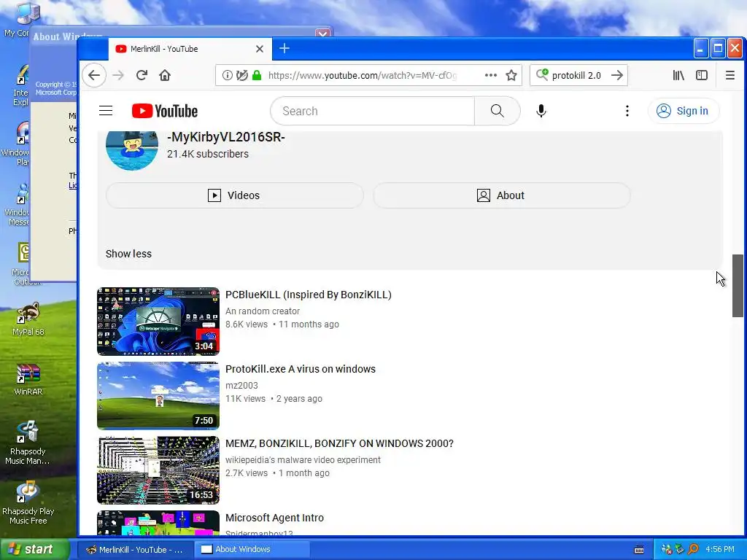Viewport: 747px width, 560px height.
Task: Close the About Windows dialog
Action: [322, 34]
